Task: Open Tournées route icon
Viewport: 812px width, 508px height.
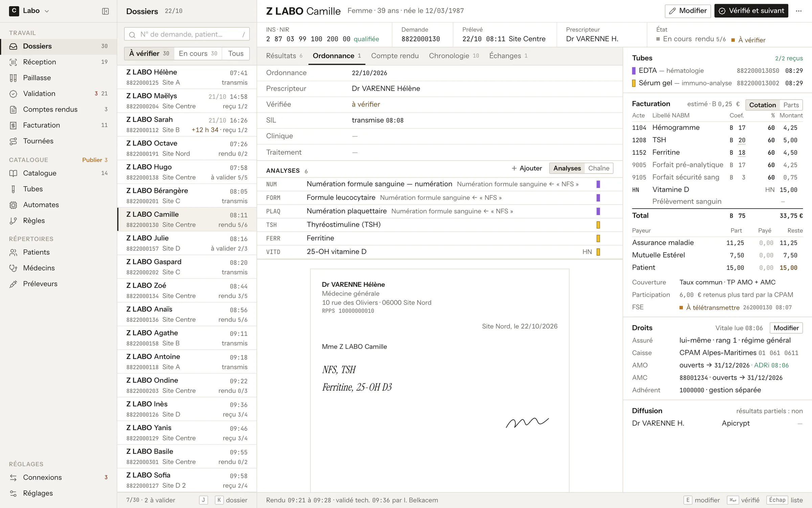Action: tap(13, 141)
